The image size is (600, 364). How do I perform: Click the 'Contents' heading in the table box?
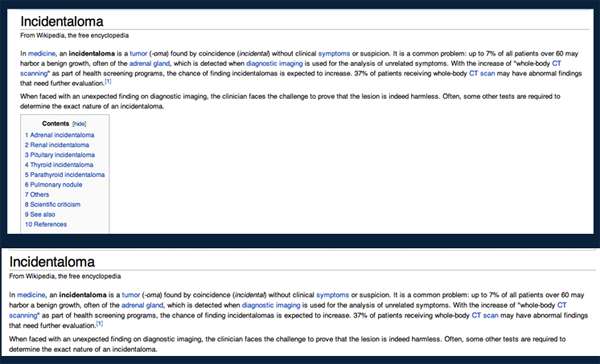coord(55,124)
